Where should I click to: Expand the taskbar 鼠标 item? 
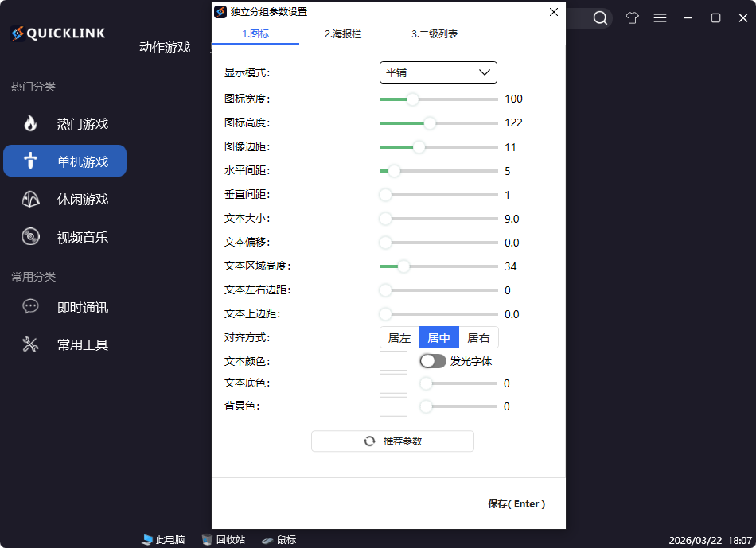tap(279, 539)
